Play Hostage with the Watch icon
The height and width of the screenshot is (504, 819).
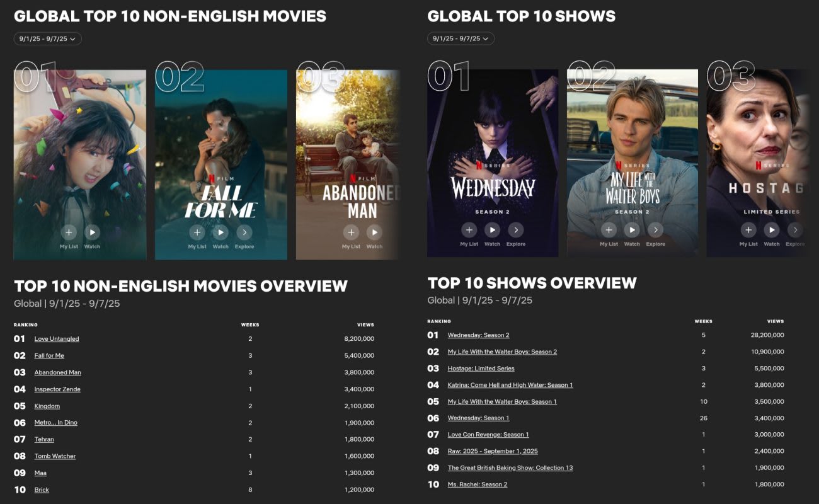(772, 230)
